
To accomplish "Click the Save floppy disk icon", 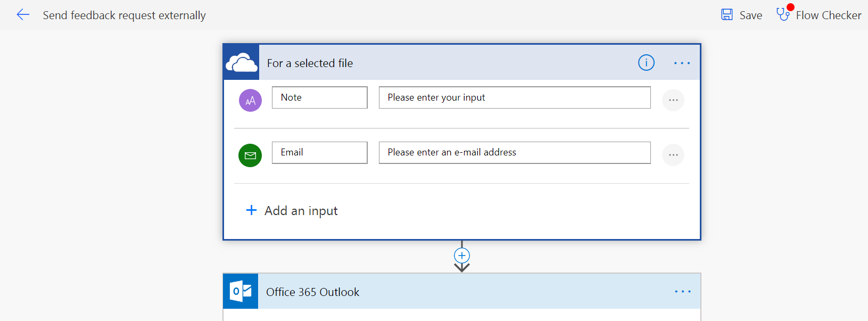I will (x=726, y=15).
